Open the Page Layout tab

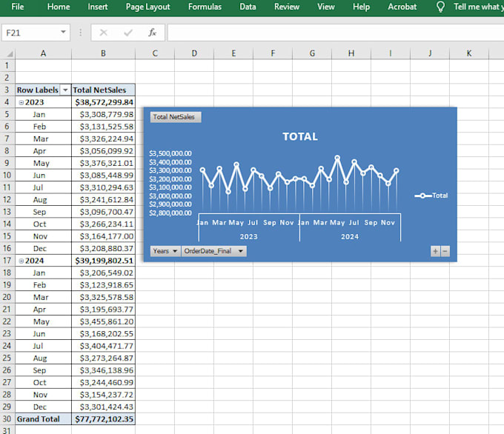click(147, 7)
